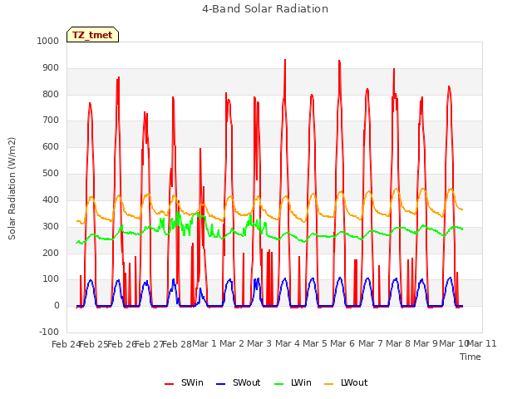Click the -100 y-axis tick label
This screenshot has width=532, height=399.
(x=49, y=332)
